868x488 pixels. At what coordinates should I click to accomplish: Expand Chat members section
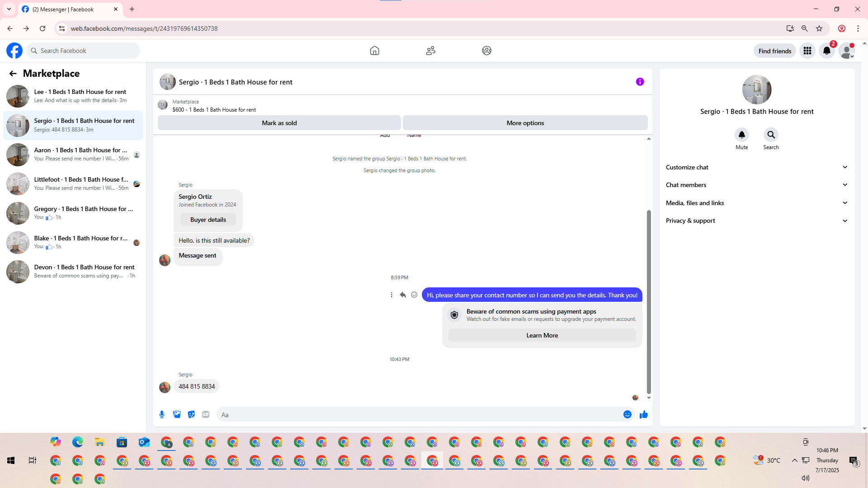point(757,185)
